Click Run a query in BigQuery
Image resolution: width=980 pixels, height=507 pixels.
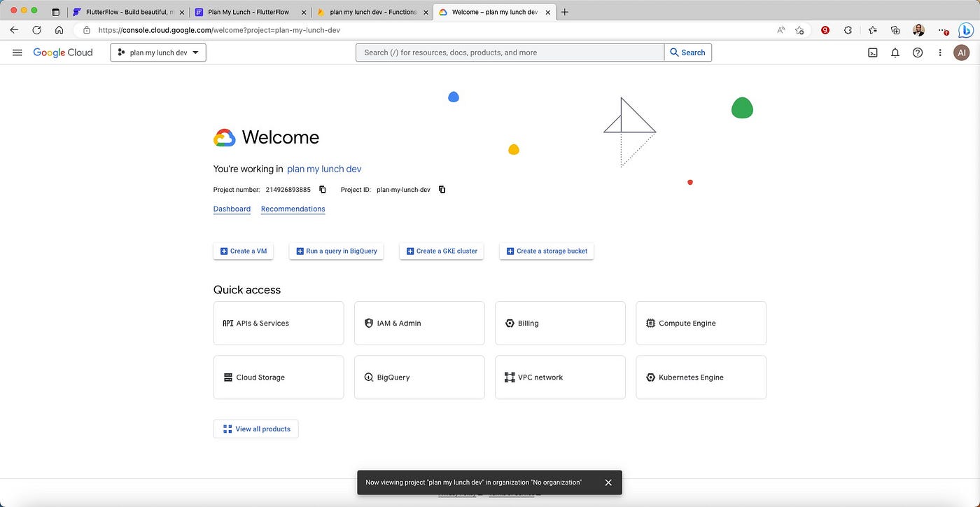336,251
